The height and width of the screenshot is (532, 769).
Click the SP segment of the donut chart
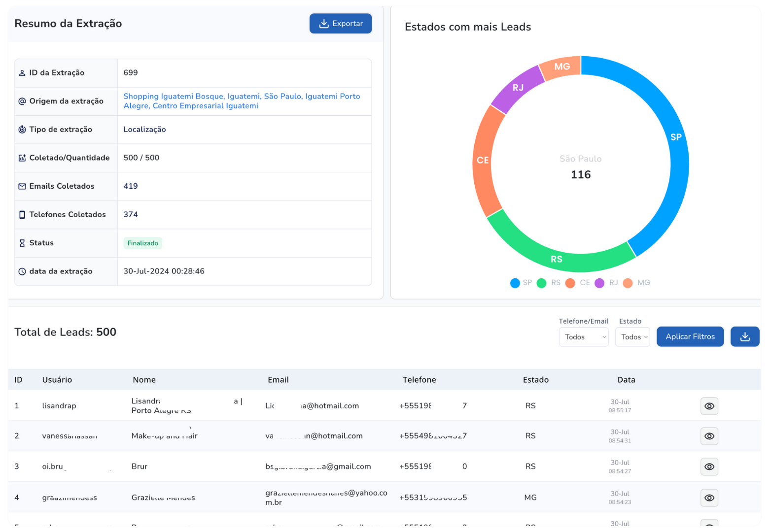click(x=676, y=137)
